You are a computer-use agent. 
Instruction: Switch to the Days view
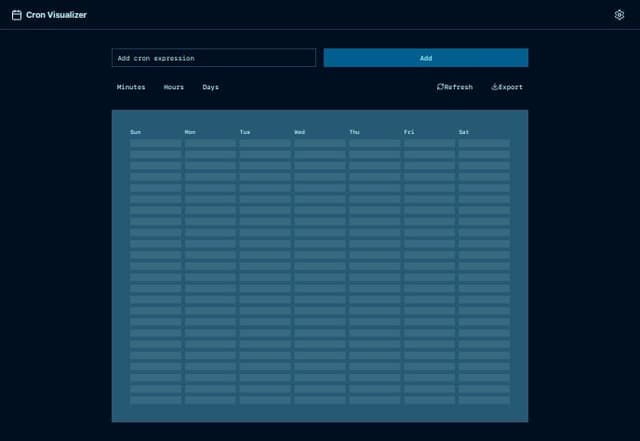(x=211, y=87)
